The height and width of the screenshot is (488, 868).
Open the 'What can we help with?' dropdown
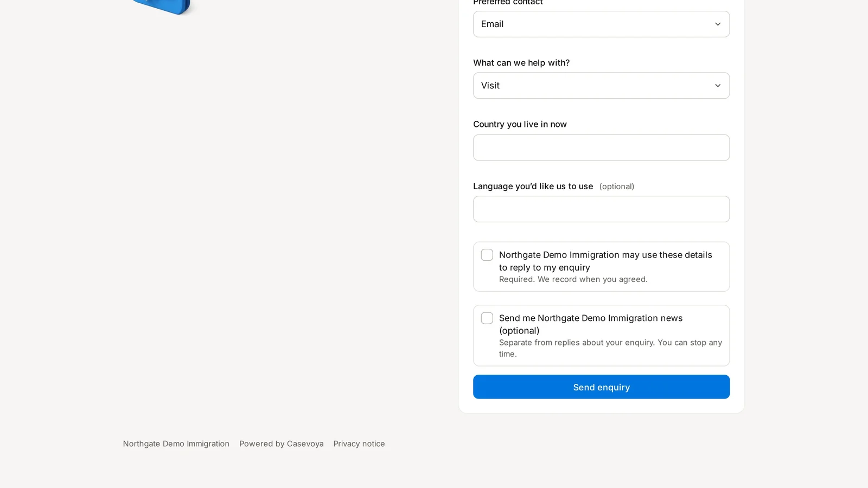click(x=601, y=86)
